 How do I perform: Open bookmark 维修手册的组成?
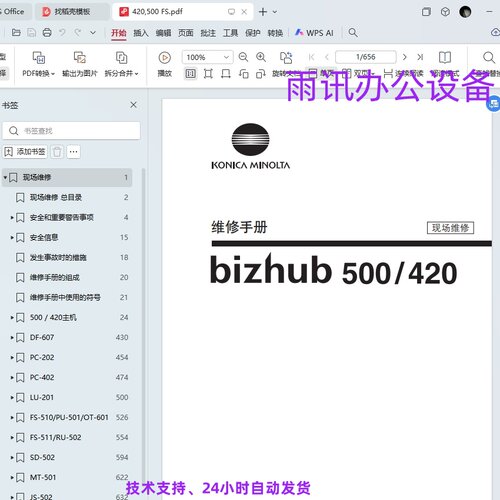pos(55,277)
